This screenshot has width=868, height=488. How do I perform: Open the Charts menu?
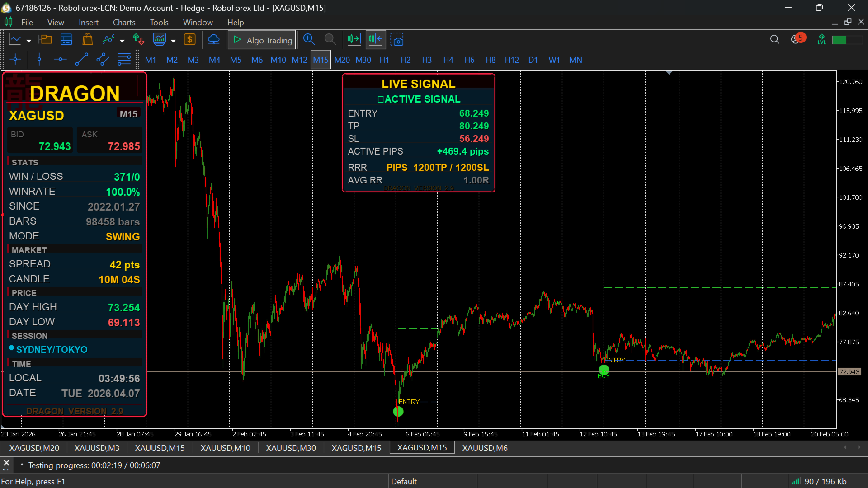124,22
